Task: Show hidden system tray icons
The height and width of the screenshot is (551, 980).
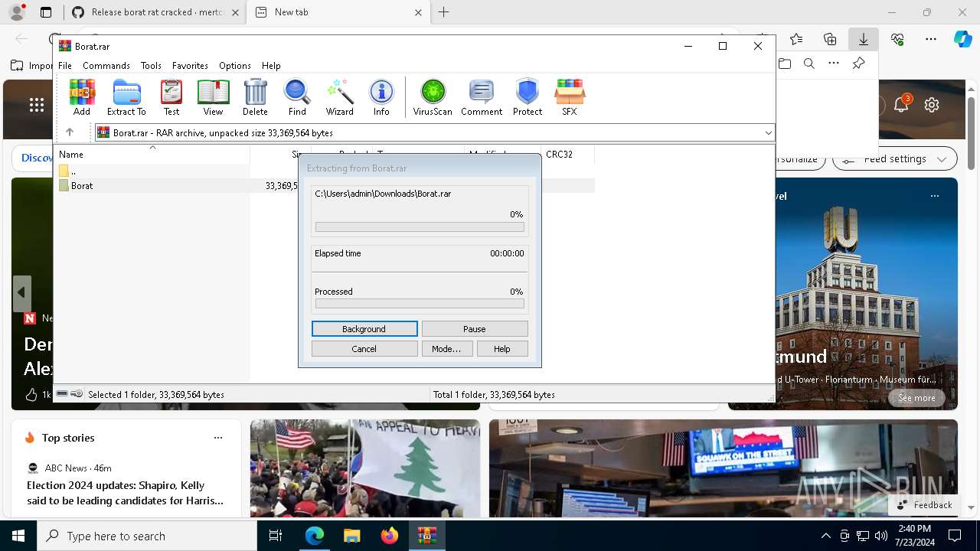Action: point(825,536)
